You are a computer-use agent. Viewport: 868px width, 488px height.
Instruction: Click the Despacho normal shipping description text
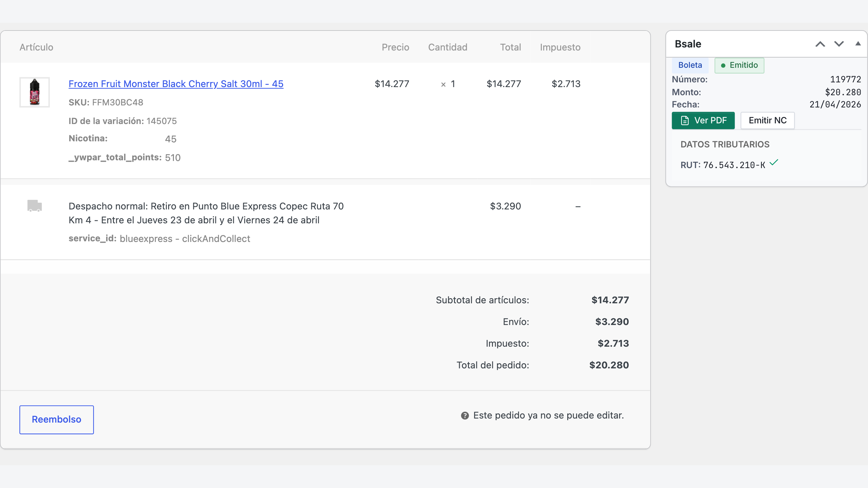pos(206,213)
